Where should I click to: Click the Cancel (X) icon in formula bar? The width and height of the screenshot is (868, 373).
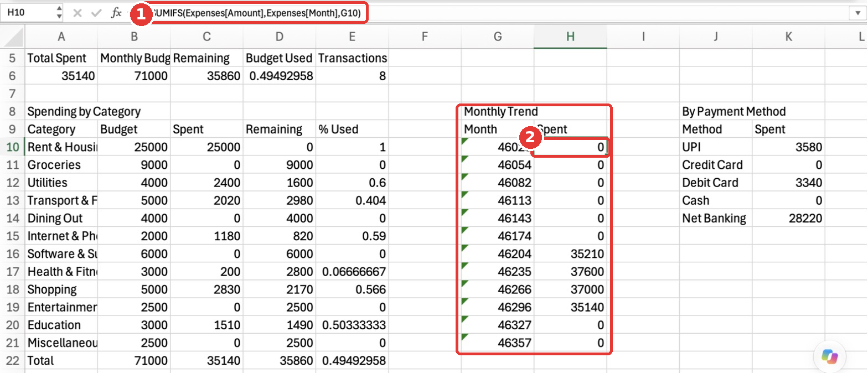point(77,13)
